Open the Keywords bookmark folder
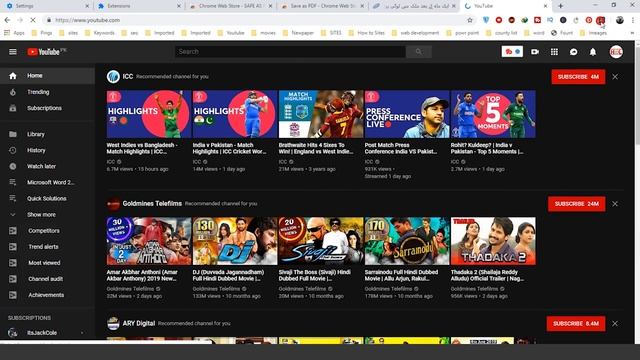Viewport: 640px width, 360px height. [x=100, y=33]
